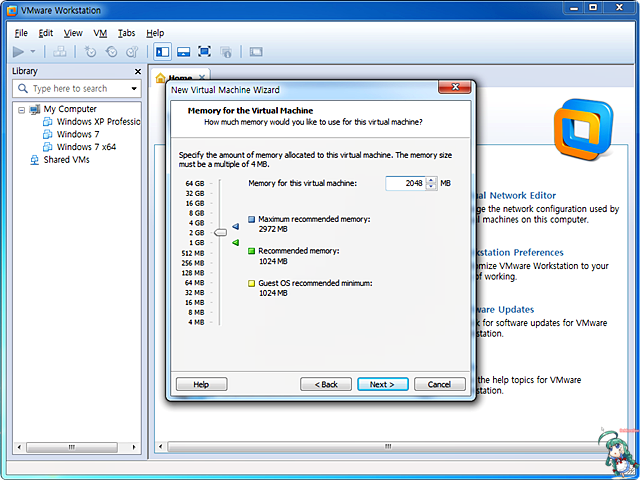This screenshot has width=640, height=480.
Task: Toggle the thumbnail bar toolbar icon
Action: click(183, 52)
